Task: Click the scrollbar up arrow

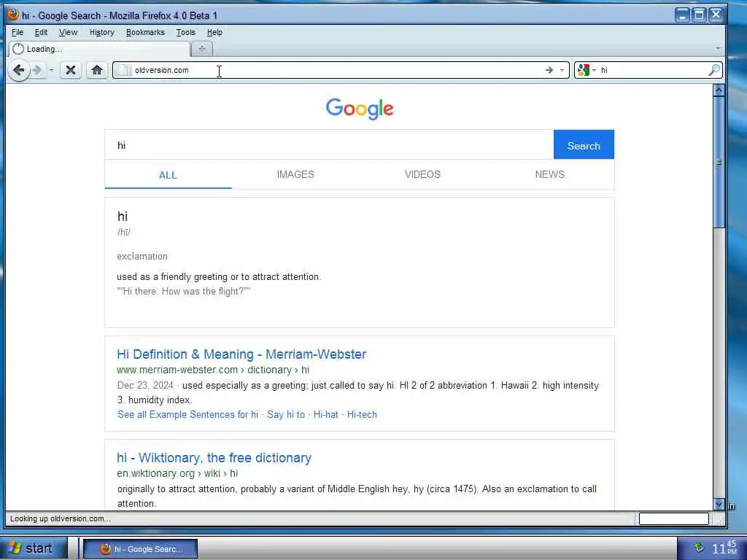Action: coord(719,90)
